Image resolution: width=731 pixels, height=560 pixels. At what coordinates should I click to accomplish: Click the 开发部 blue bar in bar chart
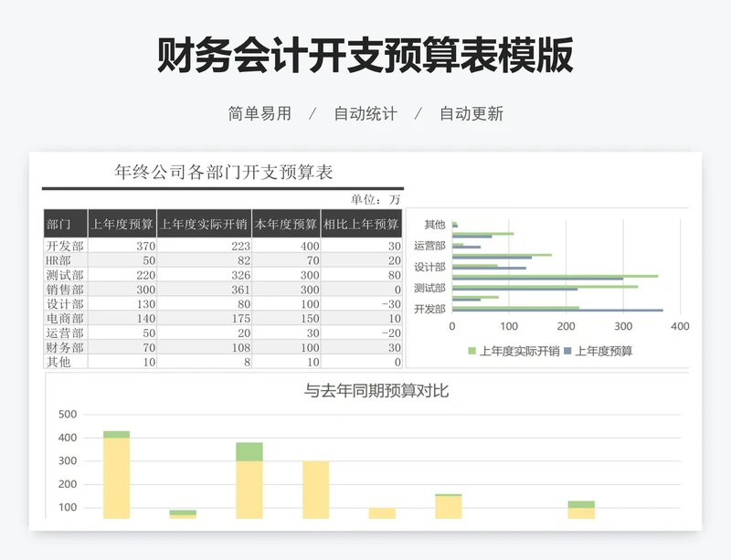pos(557,310)
